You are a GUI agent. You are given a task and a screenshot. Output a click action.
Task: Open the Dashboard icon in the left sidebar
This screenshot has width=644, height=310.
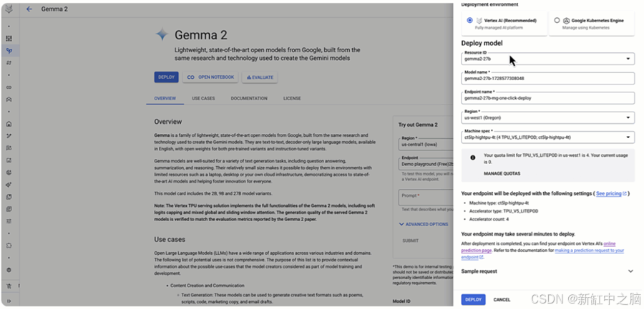tap(9, 38)
